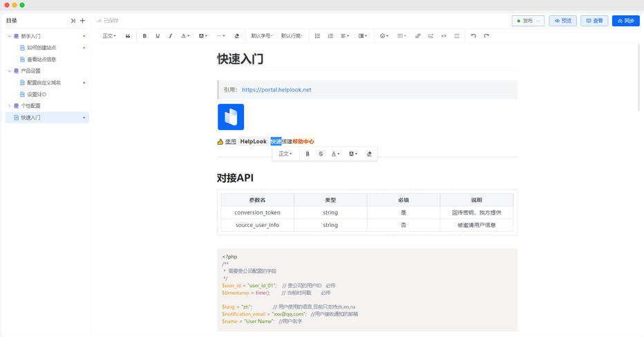Select the 个性配置 folder label
644x337 pixels.
click(31, 106)
